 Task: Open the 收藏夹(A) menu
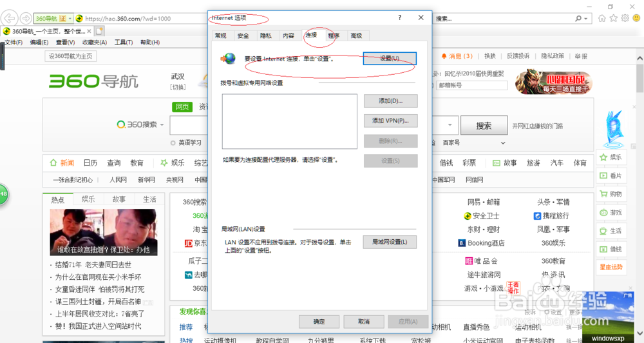pyautogui.click(x=95, y=43)
